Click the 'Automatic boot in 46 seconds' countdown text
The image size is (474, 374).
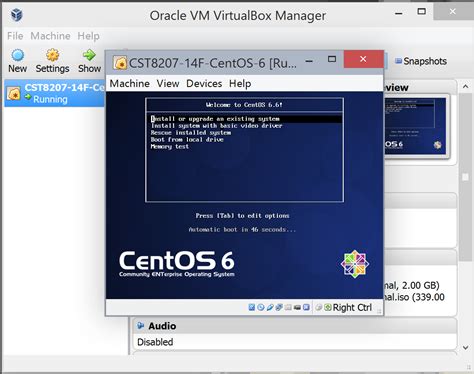(x=242, y=229)
